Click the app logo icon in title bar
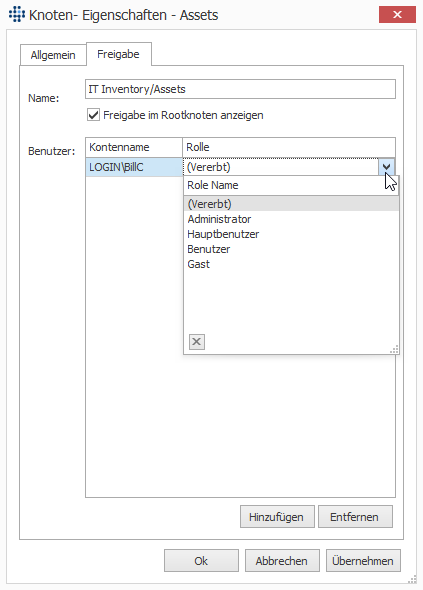 click(x=17, y=14)
